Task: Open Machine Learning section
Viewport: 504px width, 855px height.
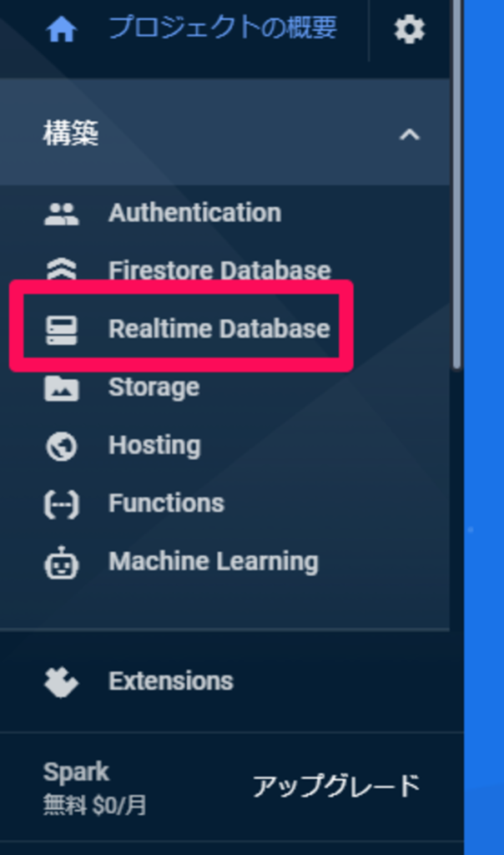Action: (x=214, y=562)
